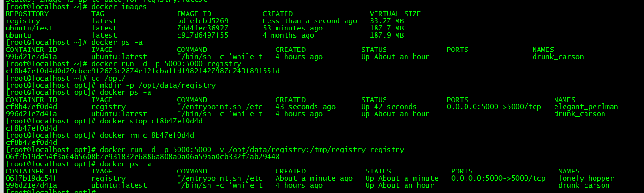Click drunk_carson directly below elegant_perlman
Screen dimensions: 644x193
point(579,114)
